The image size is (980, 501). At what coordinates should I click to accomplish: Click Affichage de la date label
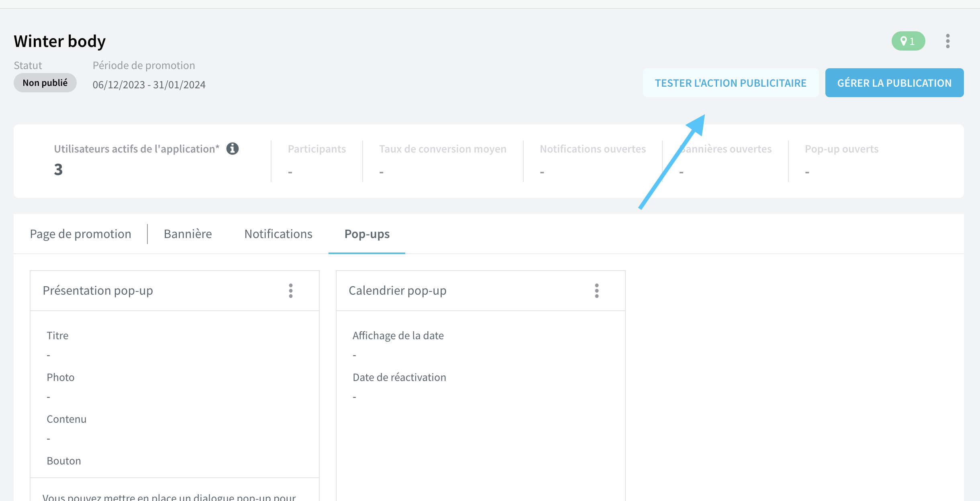398,336
